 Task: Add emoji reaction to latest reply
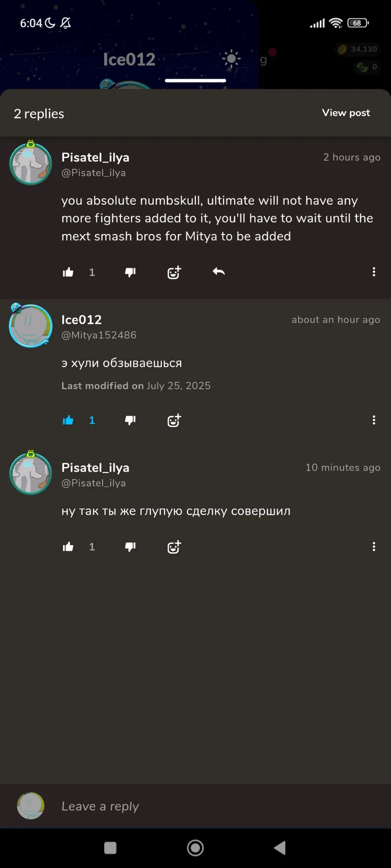(174, 547)
